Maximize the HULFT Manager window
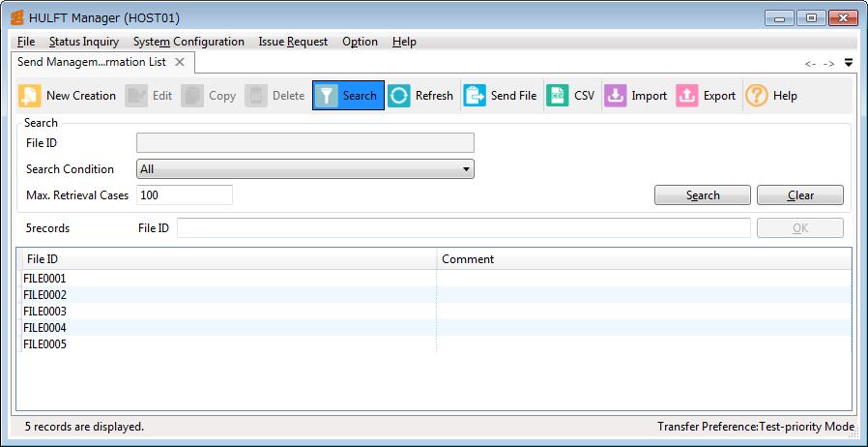The width and height of the screenshot is (868, 447). point(811,18)
